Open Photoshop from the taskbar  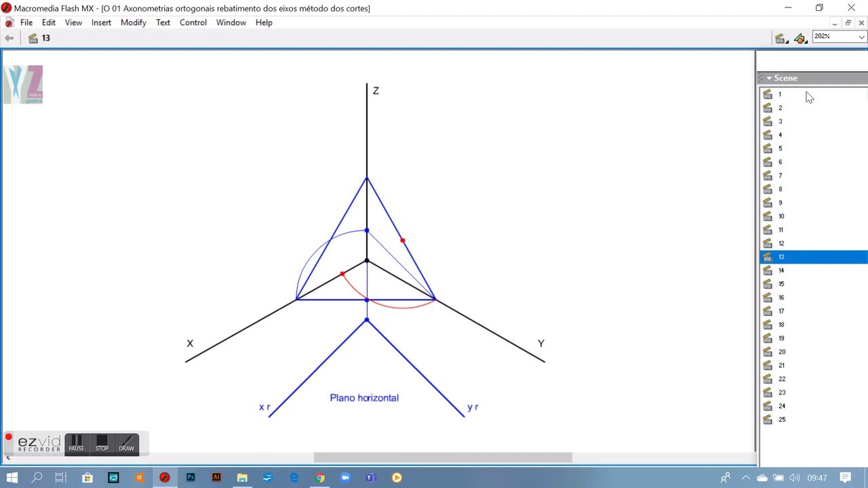(x=191, y=478)
